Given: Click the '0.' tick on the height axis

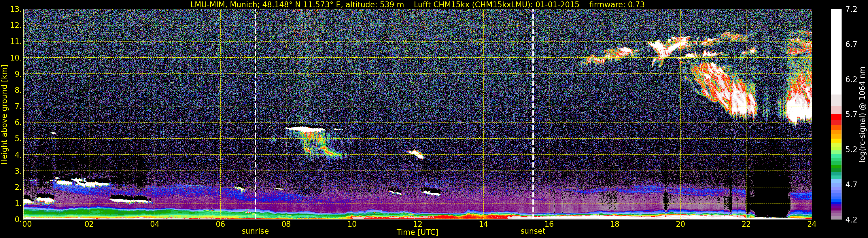Looking at the screenshot, I should tap(18, 220).
